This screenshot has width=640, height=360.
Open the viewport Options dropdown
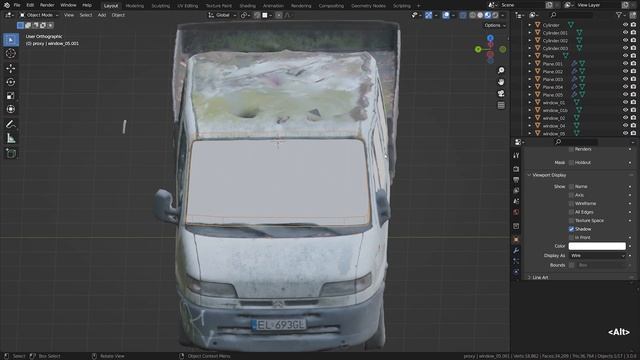pyautogui.click(x=495, y=25)
